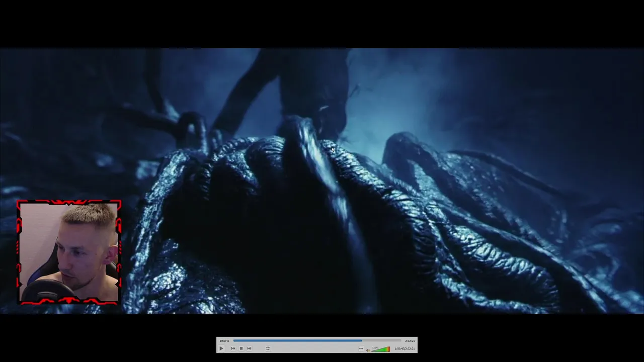Exit fullscreen using the fullscreen toggle icon
644x362 pixels.
pos(268,348)
